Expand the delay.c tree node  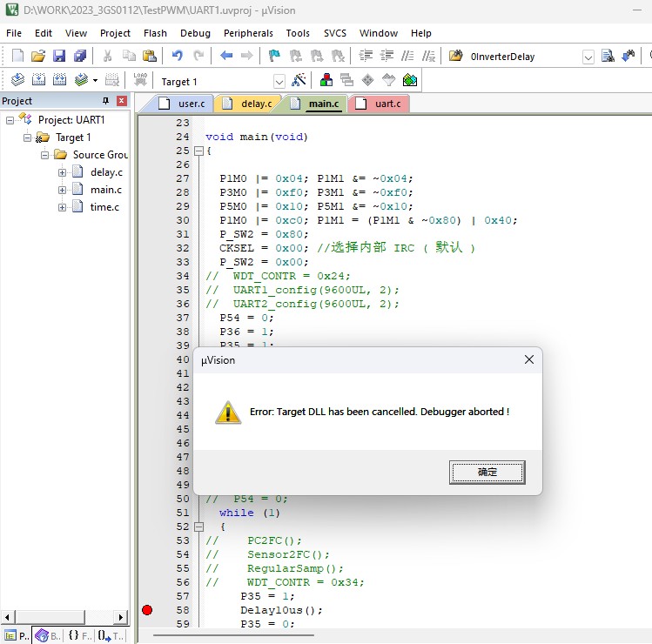pyautogui.click(x=63, y=172)
